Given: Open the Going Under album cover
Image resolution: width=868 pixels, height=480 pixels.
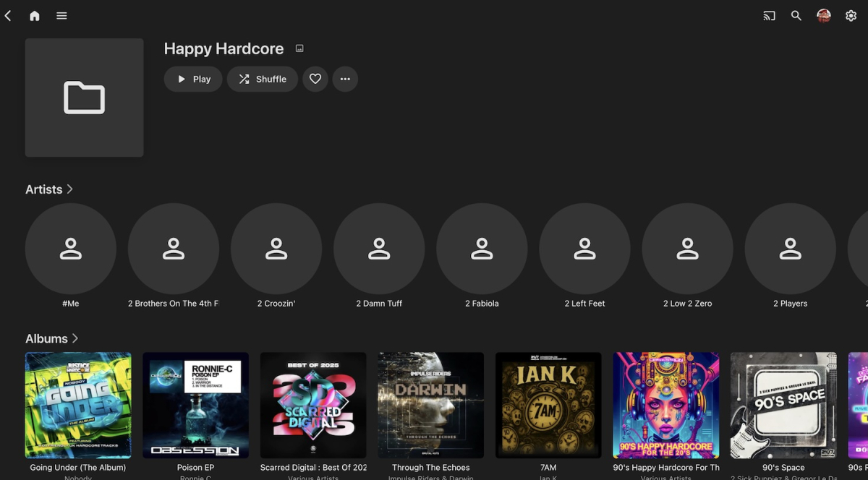Looking at the screenshot, I should tap(78, 405).
